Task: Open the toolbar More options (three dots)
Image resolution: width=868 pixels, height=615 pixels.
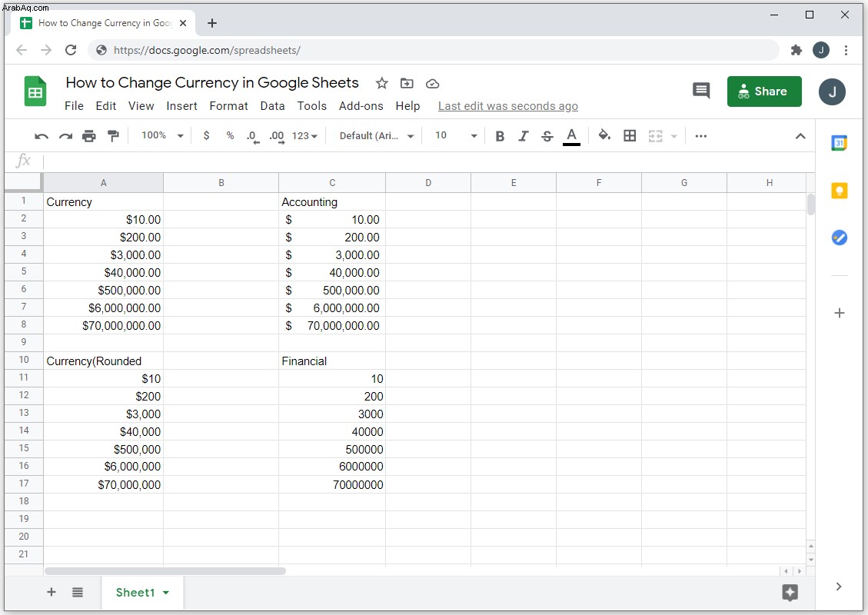Action: click(x=701, y=136)
